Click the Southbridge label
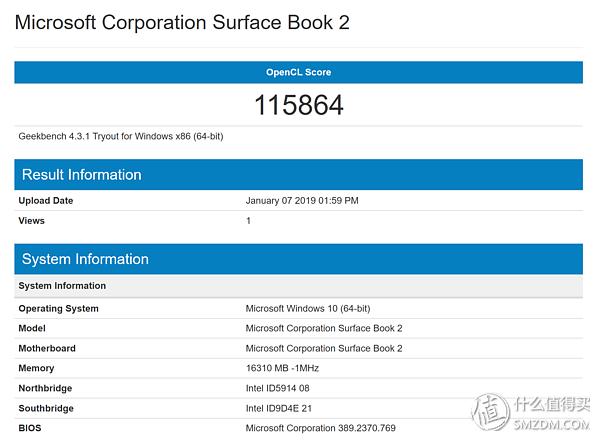 click(x=46, y=408)
